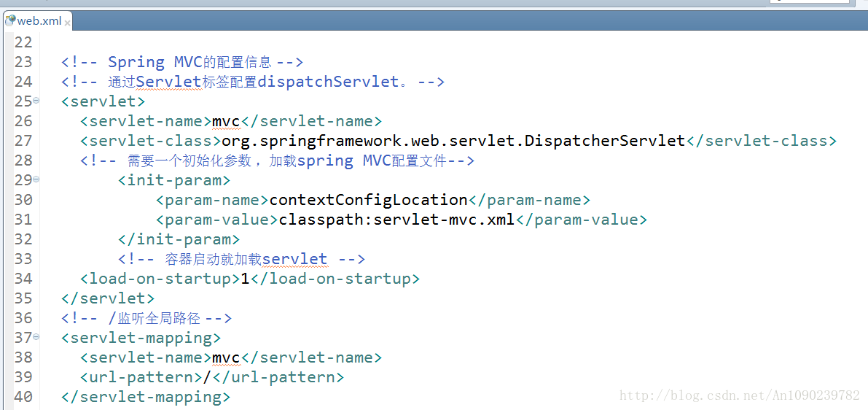Click the closing </load-on-startup> tag
The height and width of the screenshot is (410, 868).
coord(335,278)
